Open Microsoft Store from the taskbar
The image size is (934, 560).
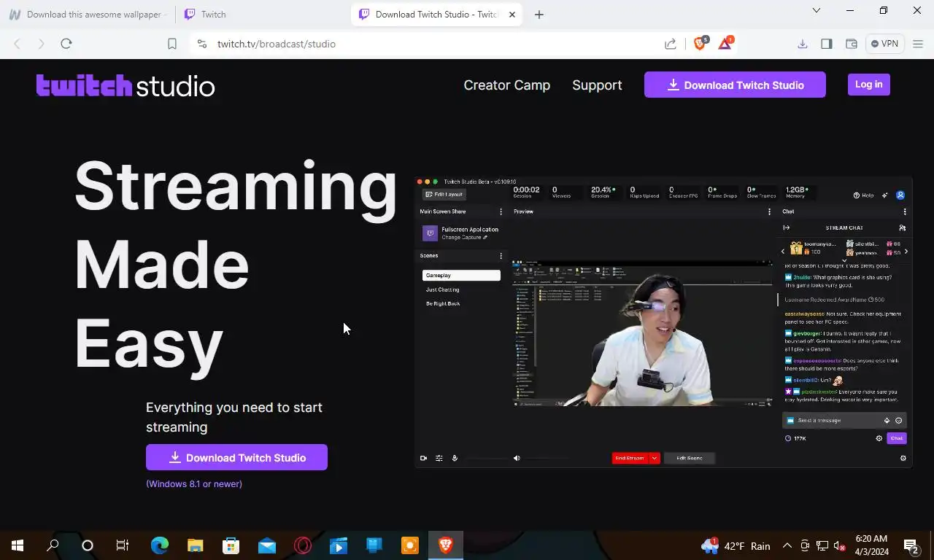231,545
